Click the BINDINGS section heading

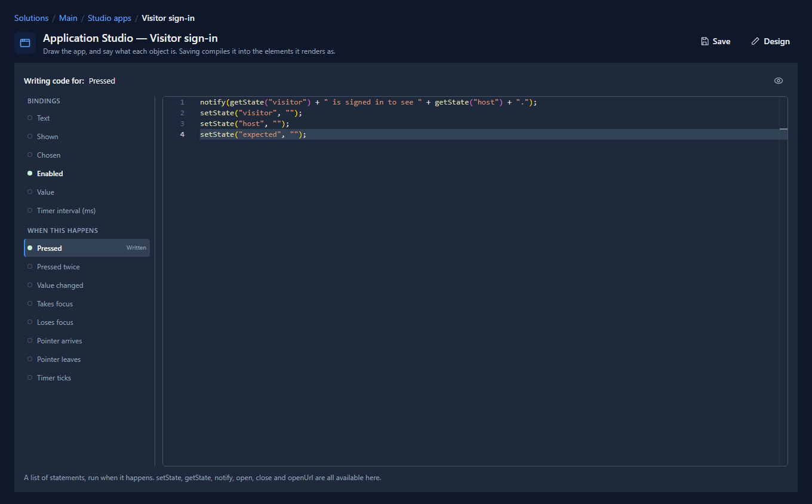tap(44, 101)
